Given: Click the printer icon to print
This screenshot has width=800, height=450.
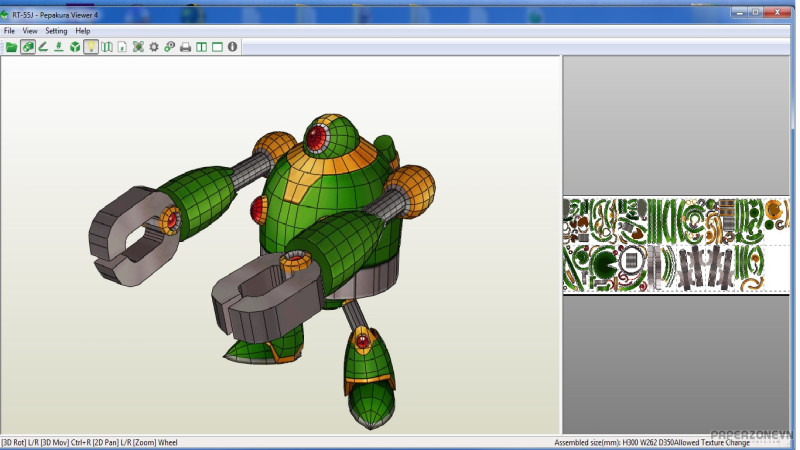Looking at the screenshot, I should point(186,47).
